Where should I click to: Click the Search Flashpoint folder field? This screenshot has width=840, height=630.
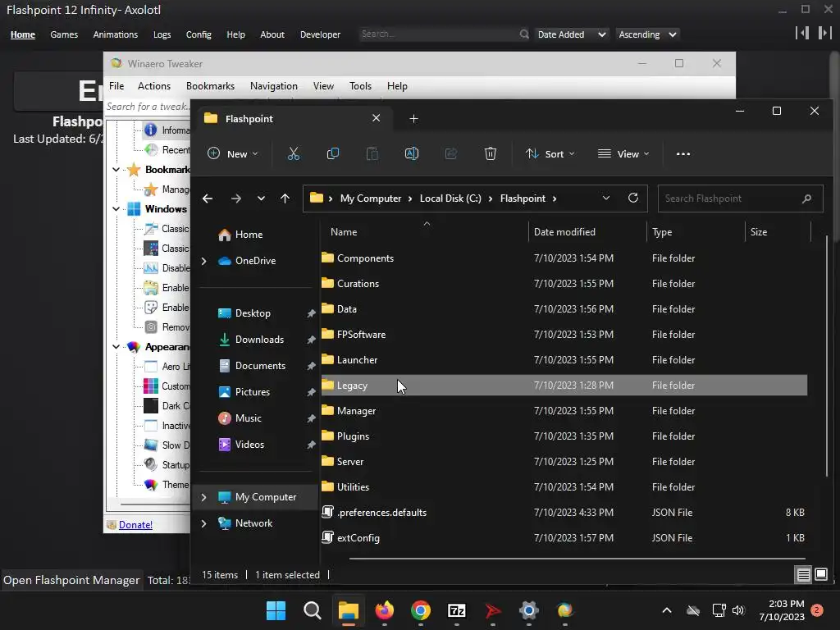pyautogui.click(x=740, y=199)
